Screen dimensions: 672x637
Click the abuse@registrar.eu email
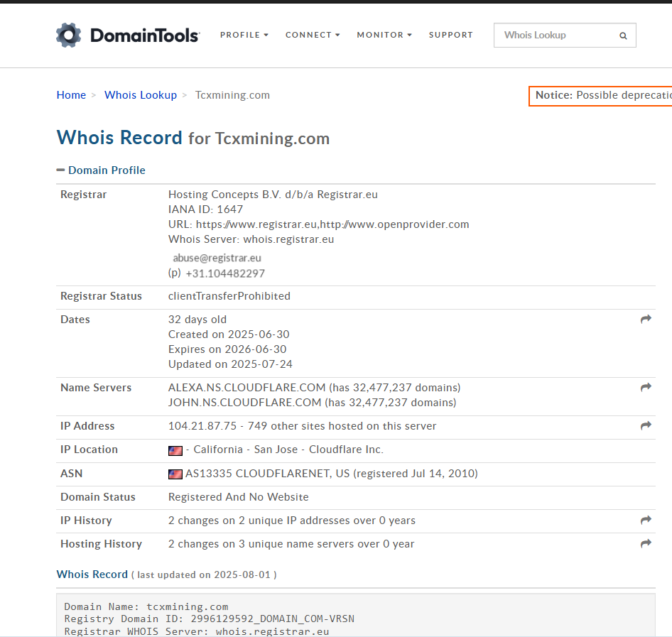217,258
